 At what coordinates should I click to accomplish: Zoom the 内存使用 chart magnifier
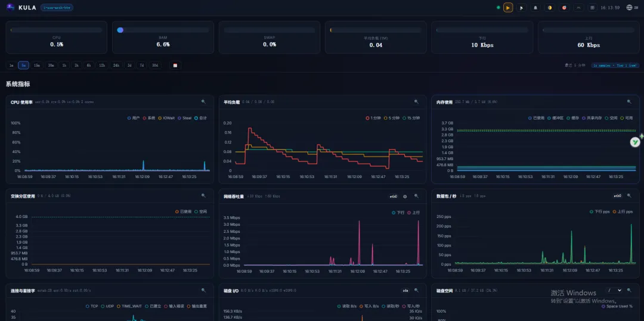(x=629, y=102)
